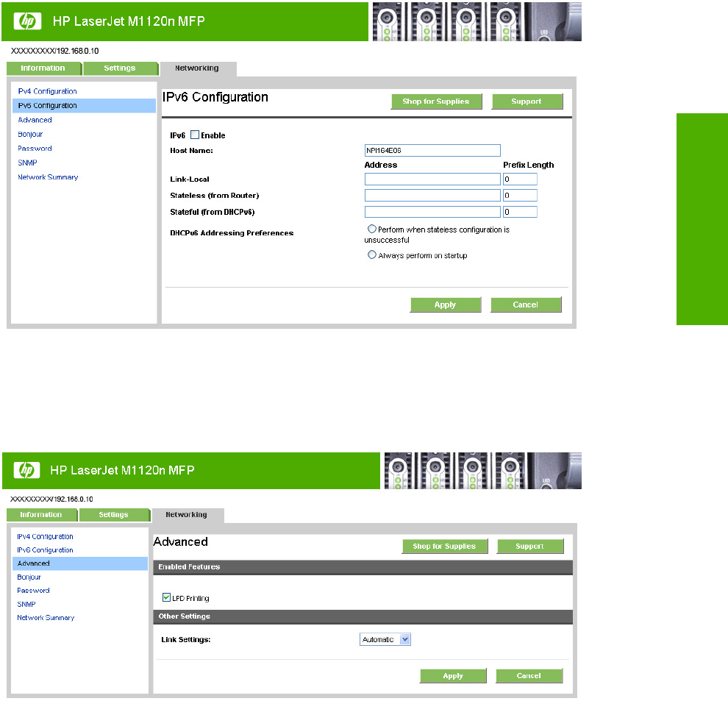Click the 'DHCPv6 Addressing Preferences' label
The width and height of the screenshot is (728, 701).
point(232,232)
